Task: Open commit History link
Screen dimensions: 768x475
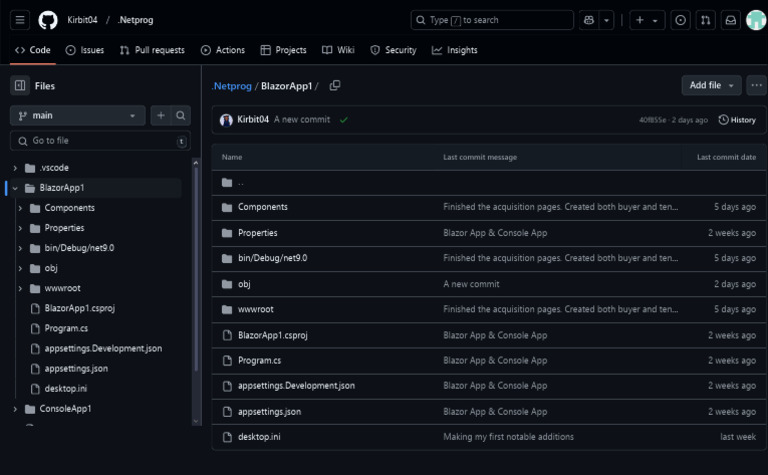Action: (737, 120)
